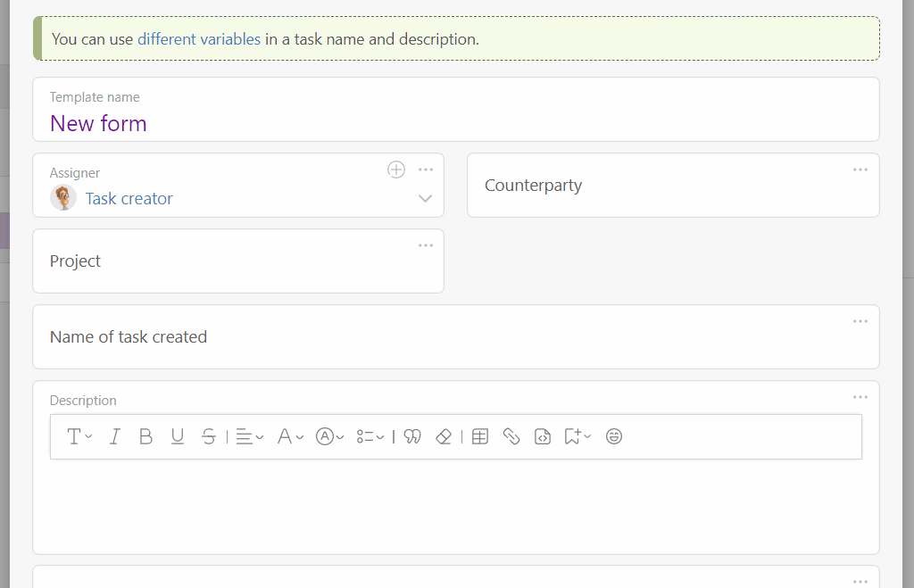Screen dimensions: 914x588
Task: Open Project field options menu
Action: click(x=426, y=245)
